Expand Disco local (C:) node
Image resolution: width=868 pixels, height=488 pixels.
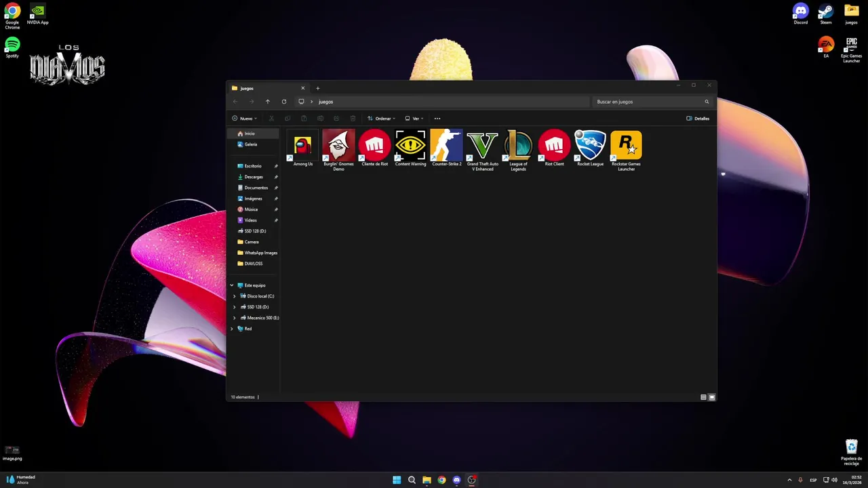pos(235,296)
